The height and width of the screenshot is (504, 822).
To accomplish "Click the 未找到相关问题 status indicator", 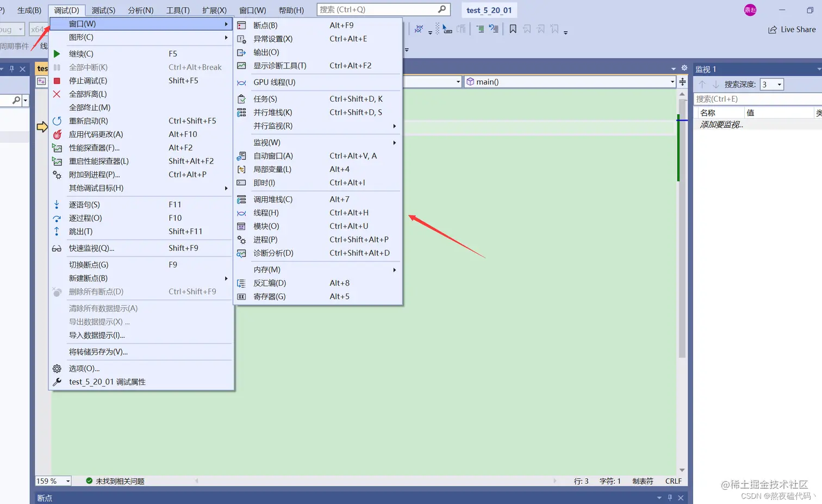I will (x=115, y=481).
